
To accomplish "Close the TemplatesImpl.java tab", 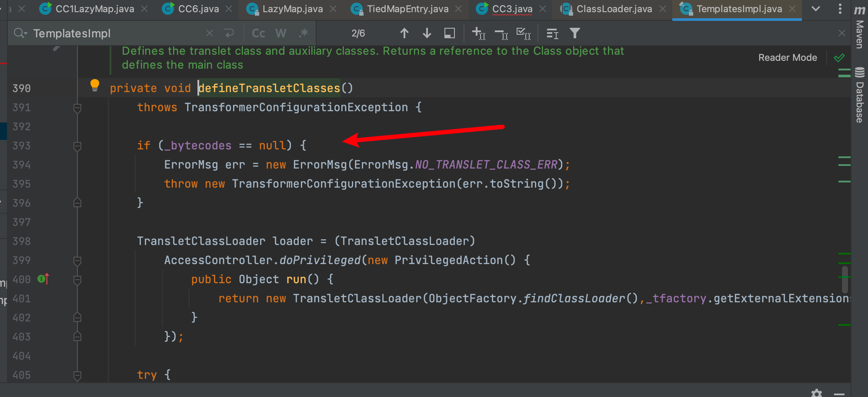I will point(792,9).
